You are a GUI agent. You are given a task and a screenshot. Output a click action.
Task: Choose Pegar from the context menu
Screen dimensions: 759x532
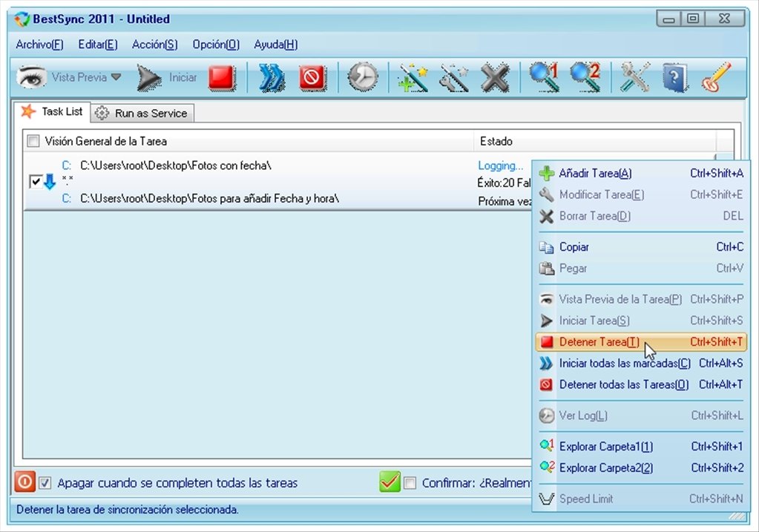pos(641,268)
